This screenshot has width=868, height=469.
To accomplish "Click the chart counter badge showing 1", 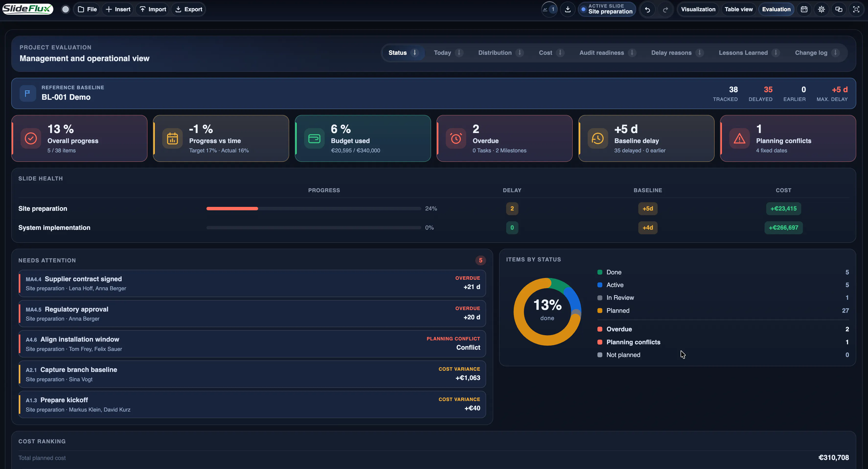I will (x=549, y=10).
